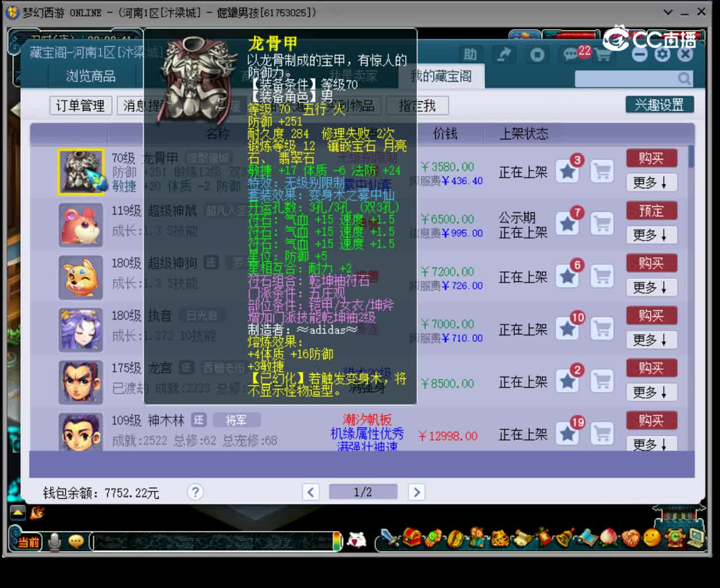Click the question mark help icon near wallet balance
This screenshot has width=720, height=588.
[195, 492]
